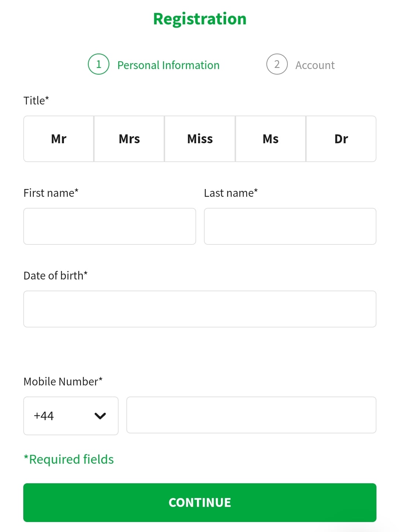This screenshot has height=532, width=399.
Task: Switch to the Account step
Action: (314, 65)
